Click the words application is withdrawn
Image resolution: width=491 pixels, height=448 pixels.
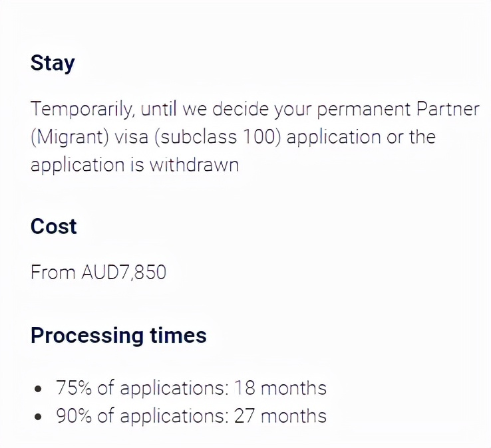134,165
